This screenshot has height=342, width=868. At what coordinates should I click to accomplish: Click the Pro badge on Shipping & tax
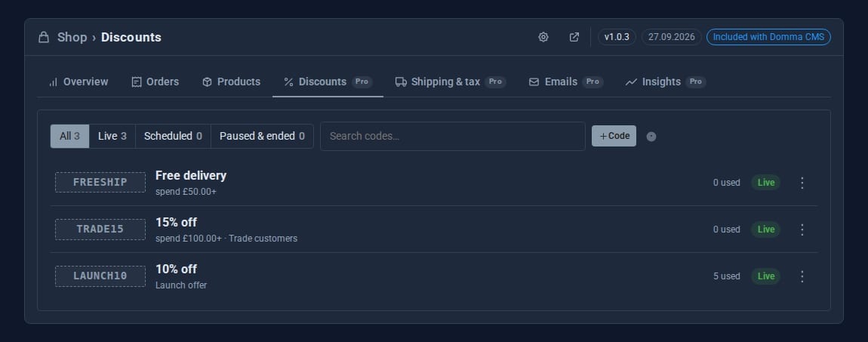coord(495,82)
